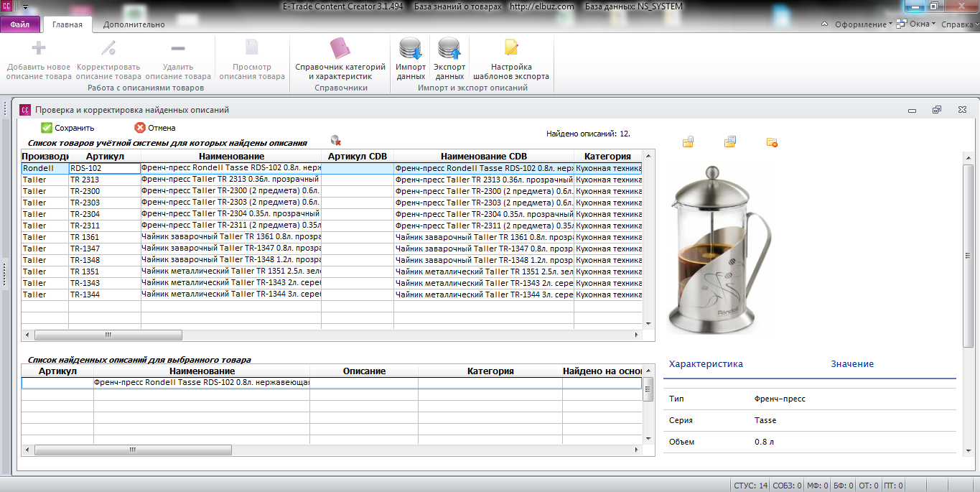The width and height of the screenshot is (980, 492).
Task: Open the Файл menu
Action: (x=20, y=24)
